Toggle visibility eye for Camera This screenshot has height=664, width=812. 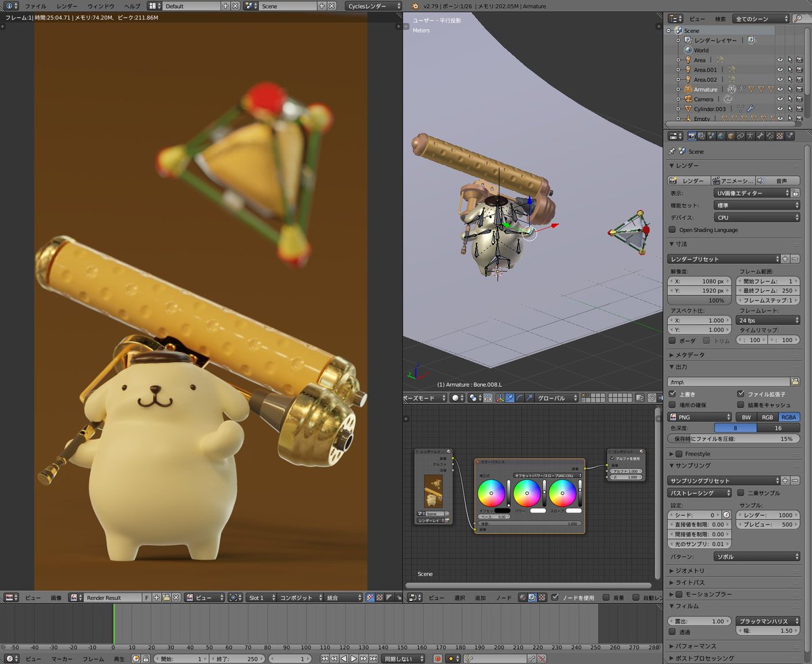coord(780,99)
